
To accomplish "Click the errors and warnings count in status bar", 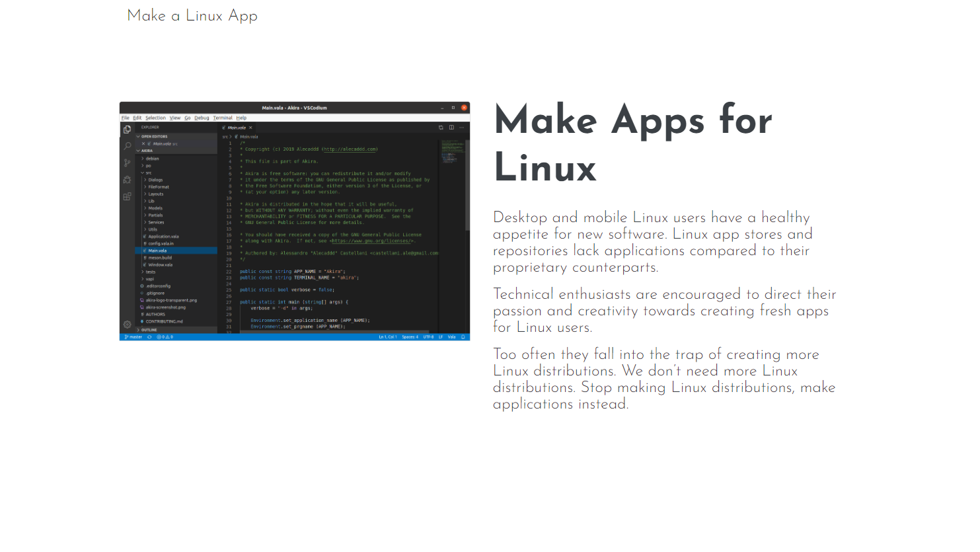I will point(165,337).
